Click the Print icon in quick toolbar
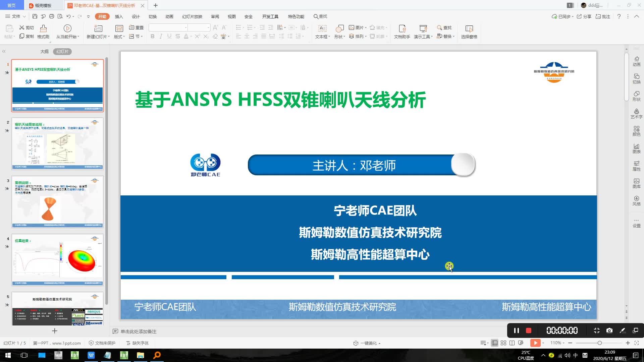 coord(52,16)
